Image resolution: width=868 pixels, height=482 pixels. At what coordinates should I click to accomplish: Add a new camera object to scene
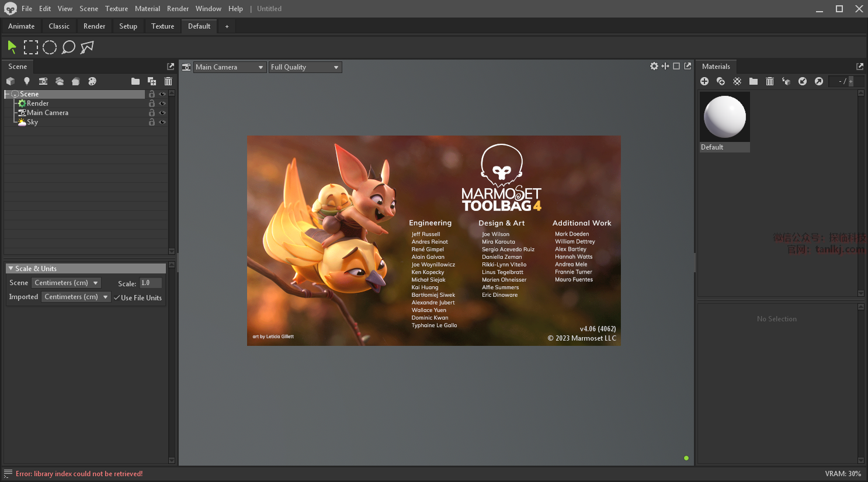[x=43, y=81]
